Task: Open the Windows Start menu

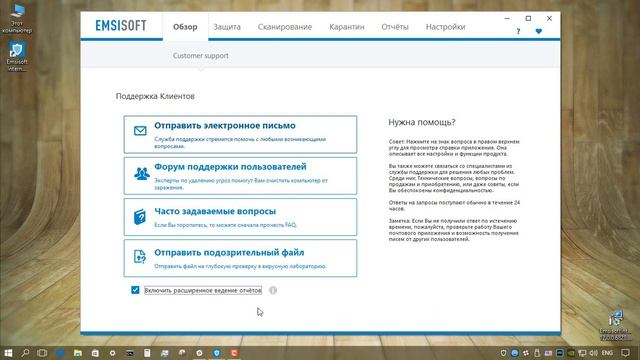Action: [x=8, y=353]
